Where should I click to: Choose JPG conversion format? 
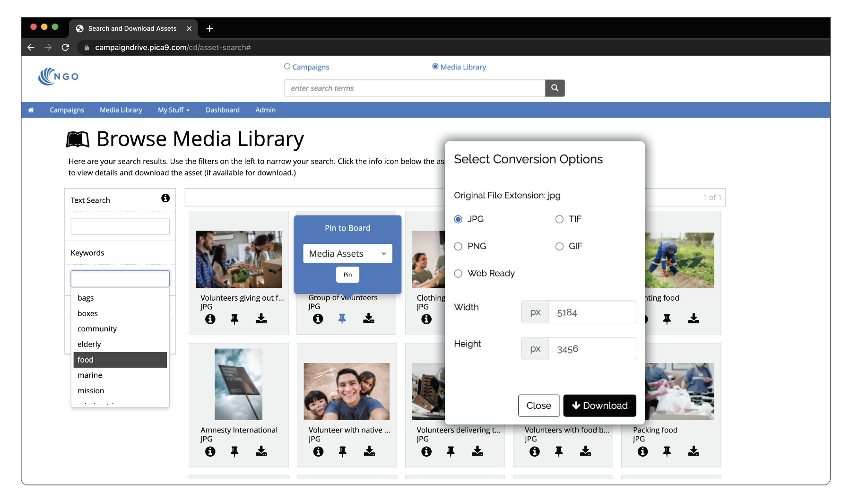click(x=458, y=219)
